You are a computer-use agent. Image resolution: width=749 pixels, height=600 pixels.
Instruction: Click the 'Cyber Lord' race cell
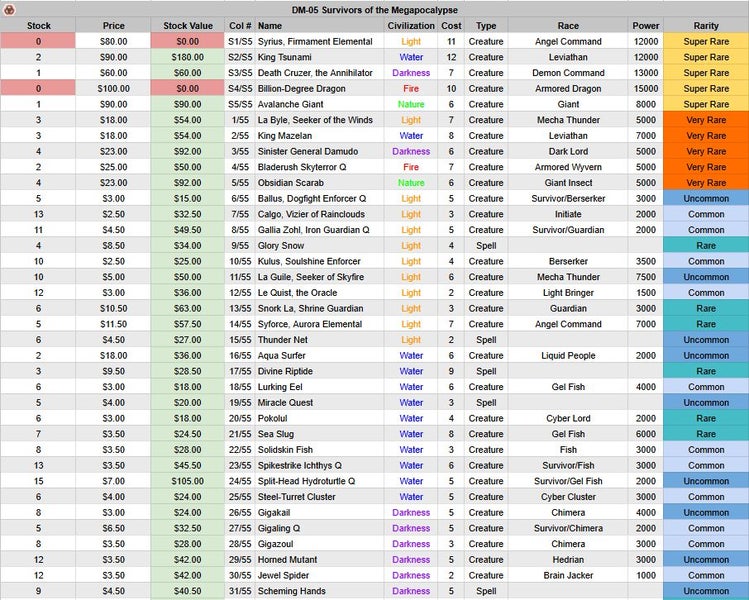coord(568,418)
